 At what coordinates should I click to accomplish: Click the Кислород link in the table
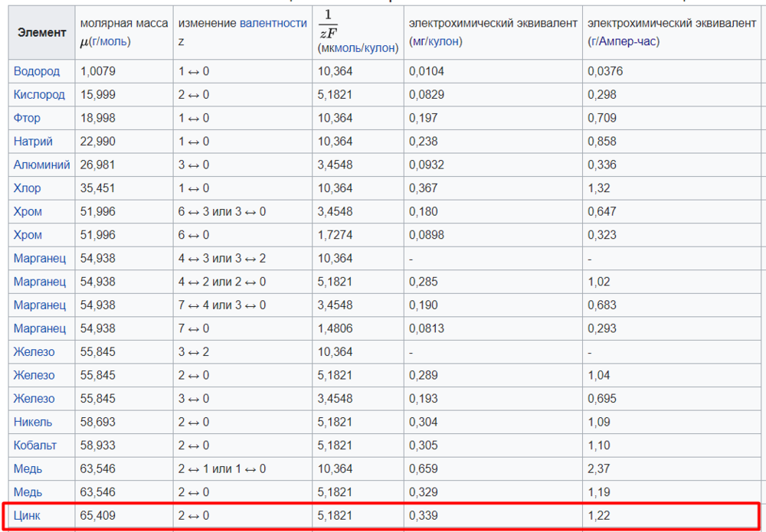point(39,95)
